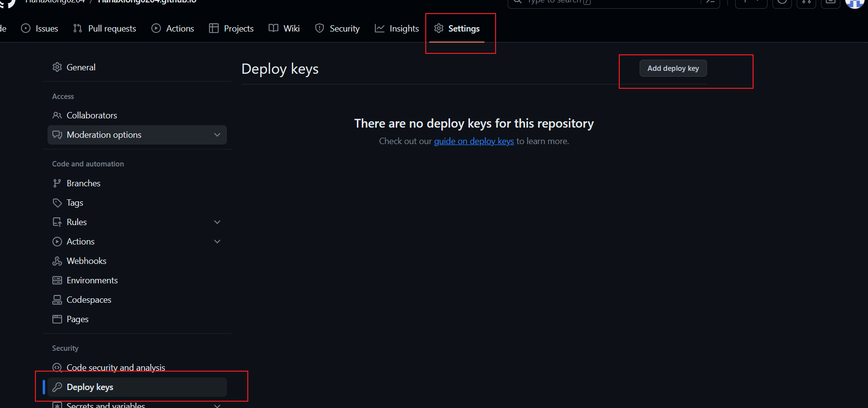Image resolution: width=868 pixels, height=408 pixels.
Task: Open the guide on deploy keys link
Action: [474, 141]
